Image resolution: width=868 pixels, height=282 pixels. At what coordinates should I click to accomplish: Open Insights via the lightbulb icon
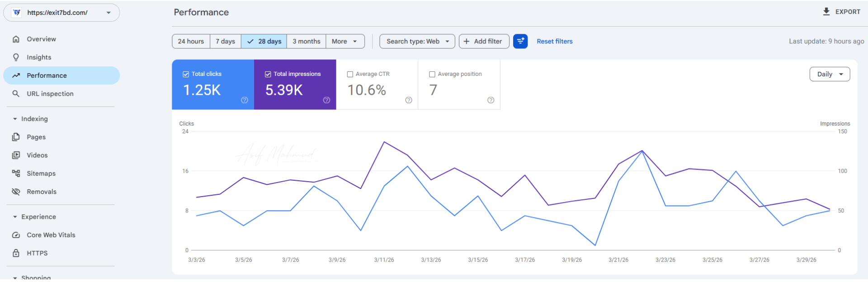point(16,57)
